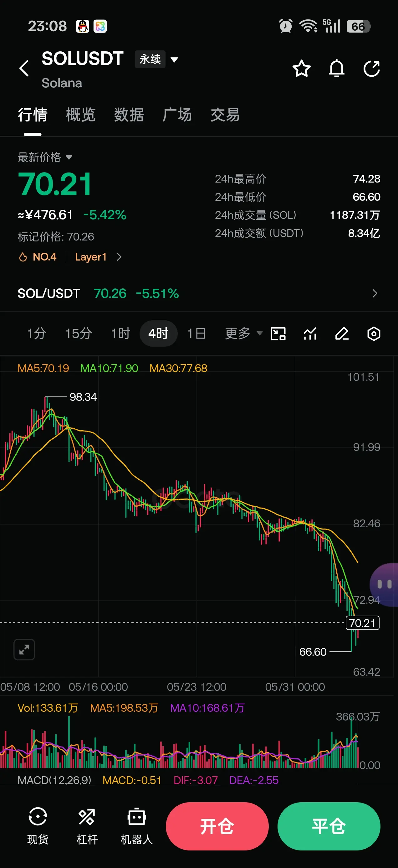Screen dimensions: 398x868
Task: Open spot trading (现货) icon
Action: (37, 816)
